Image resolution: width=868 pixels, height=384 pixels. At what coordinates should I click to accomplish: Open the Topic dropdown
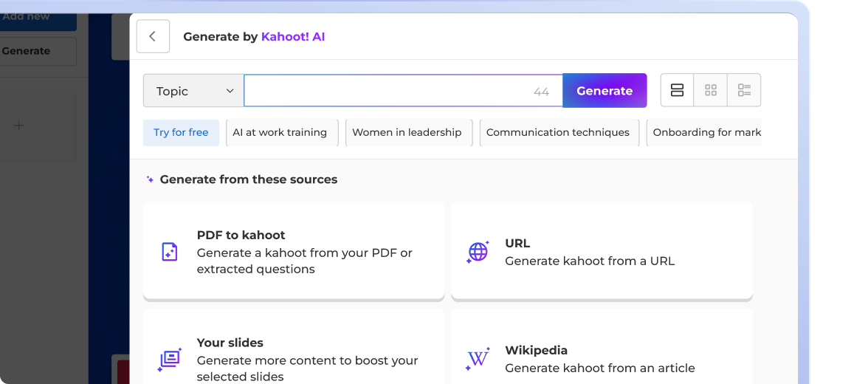click(193, 90)
